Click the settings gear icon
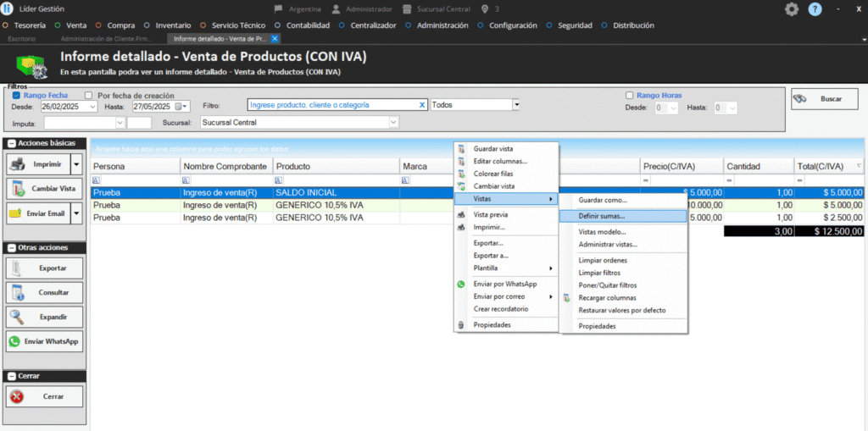Image resolution: width=868 pixels, height=431 pixels. click(792, 9)
